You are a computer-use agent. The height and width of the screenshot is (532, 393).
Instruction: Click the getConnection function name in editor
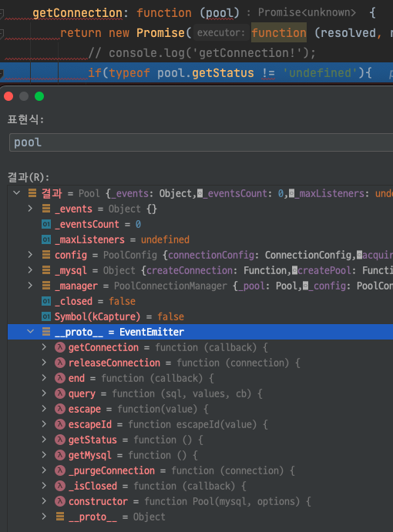tap(78, 13)
